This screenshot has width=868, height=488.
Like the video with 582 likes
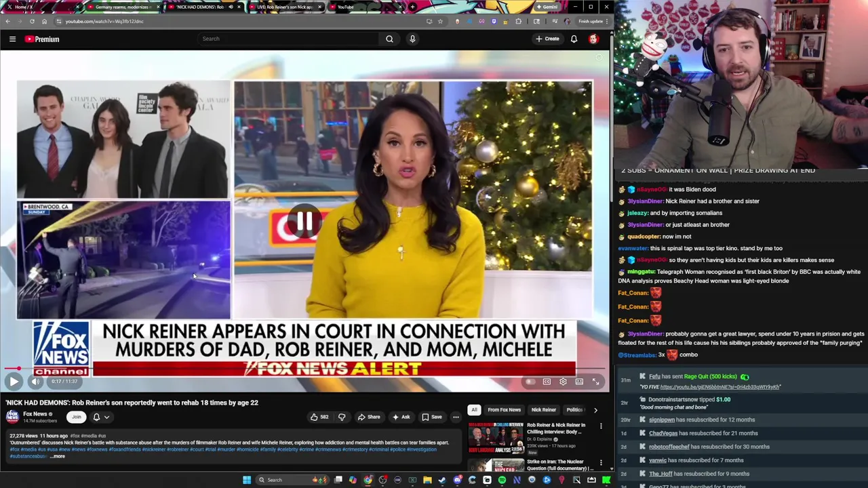[319, 417]
